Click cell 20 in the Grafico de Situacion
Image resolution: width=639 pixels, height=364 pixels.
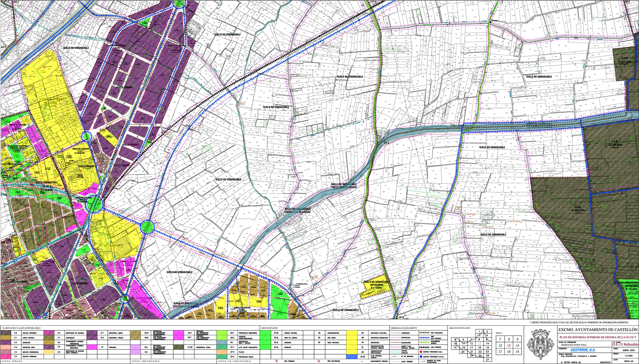point(463,352)
